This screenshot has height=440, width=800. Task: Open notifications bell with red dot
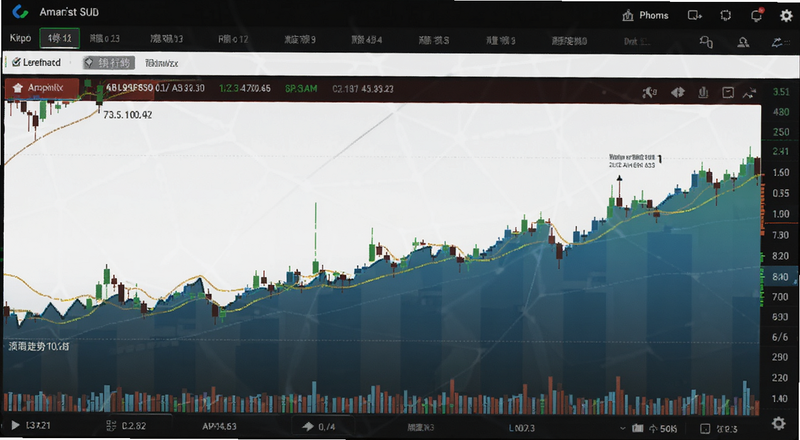(757, 15)
